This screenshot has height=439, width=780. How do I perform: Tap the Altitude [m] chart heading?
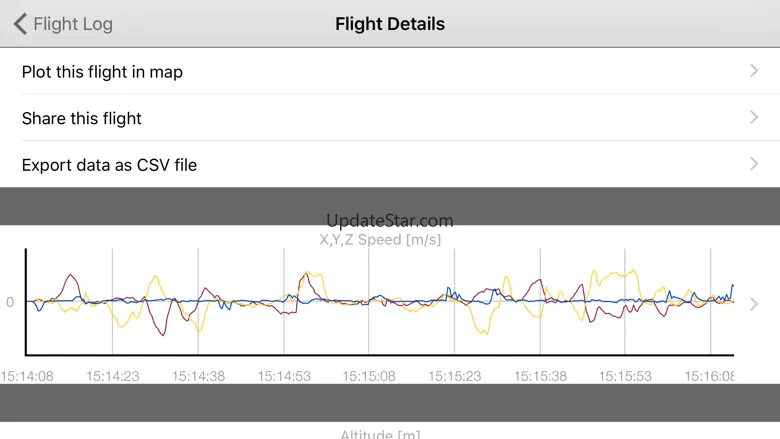(x=380, y=434)
